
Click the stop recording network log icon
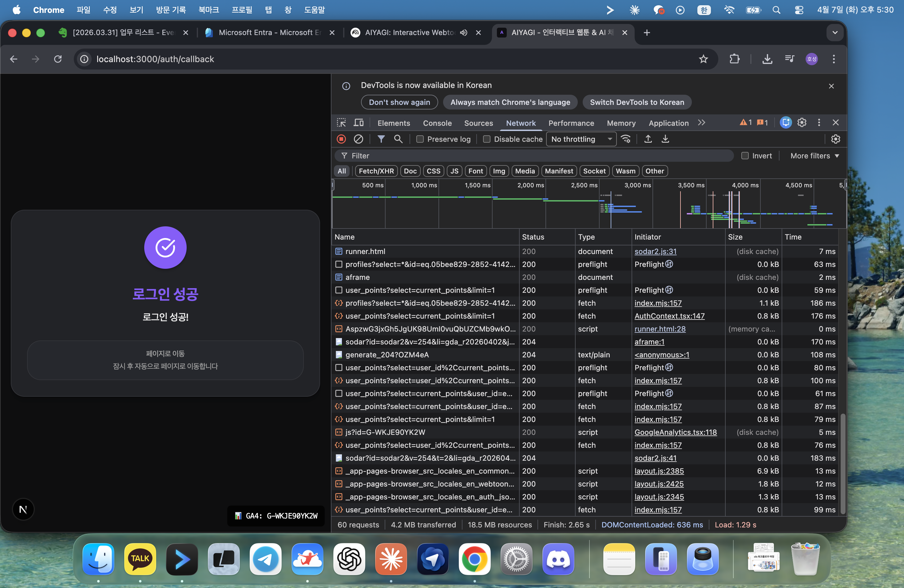coord(341,139)
